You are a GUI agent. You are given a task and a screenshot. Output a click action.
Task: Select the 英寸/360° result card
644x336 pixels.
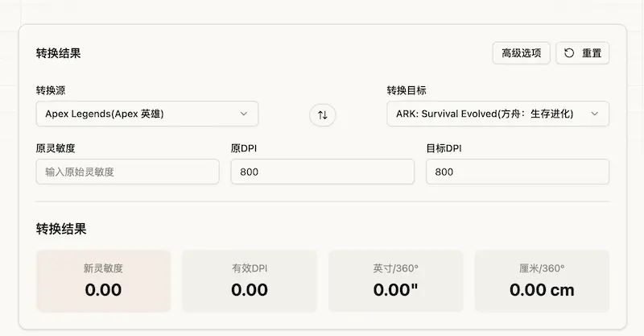click(x=395, y=280)
